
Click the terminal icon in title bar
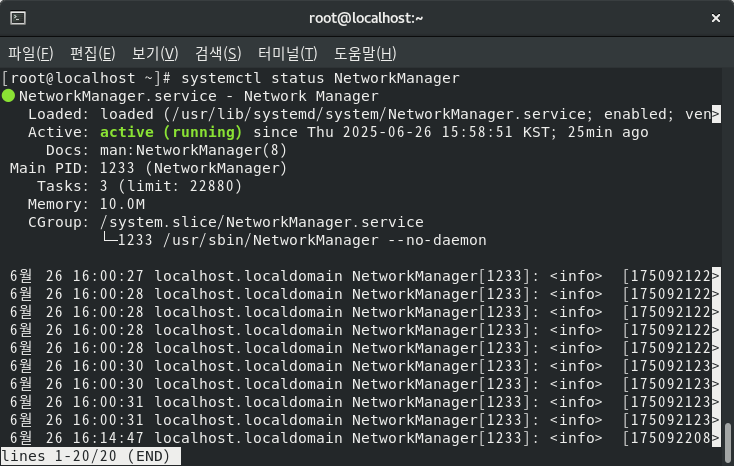click(x=18, y=18)
